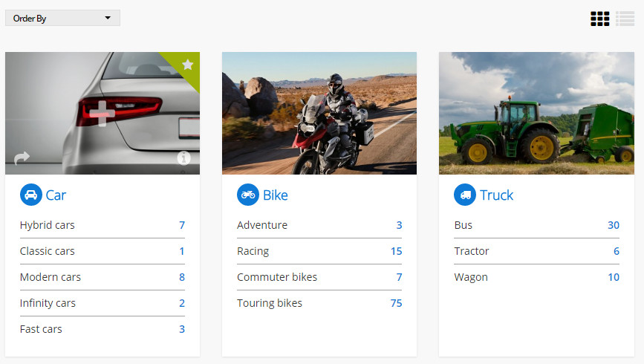Image resolution: width=644 pixels, height=364 pixels.
Task: Select the Hybrid cars subcategory
Action: (x=103, y=225)
